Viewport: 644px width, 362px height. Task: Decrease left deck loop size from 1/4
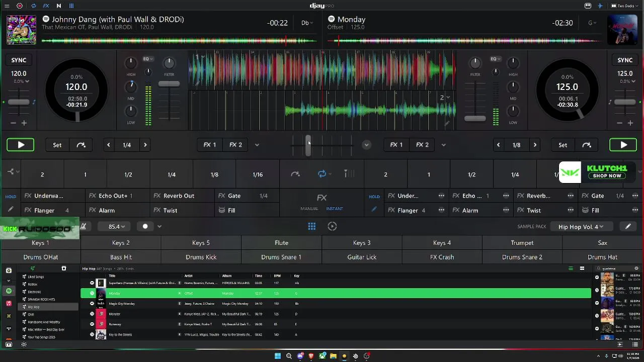click(108, 145)
